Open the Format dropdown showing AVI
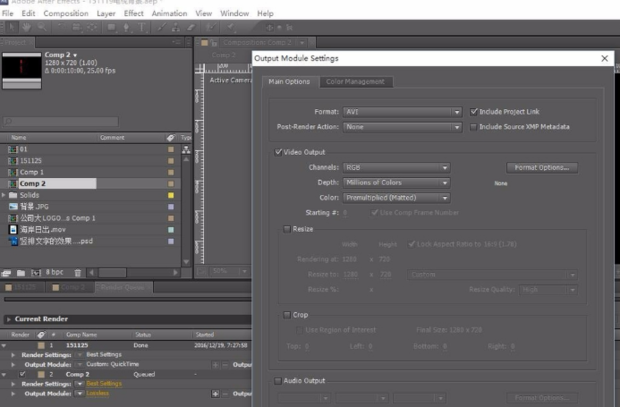620x407 pixels. coord(401,112)
